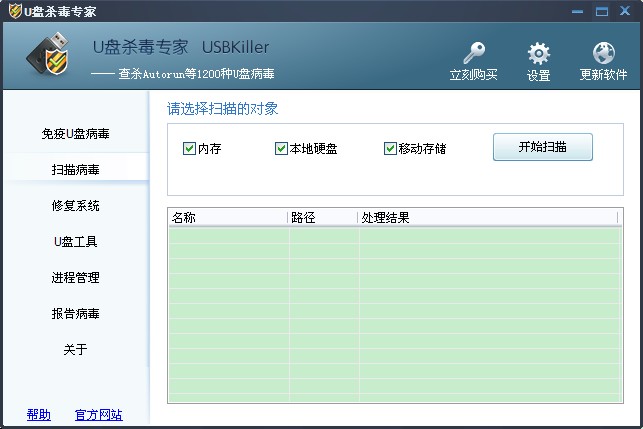Open the 报告病毒 section
Viewport: 643px width, 429px height.
[x=76, y=314]
